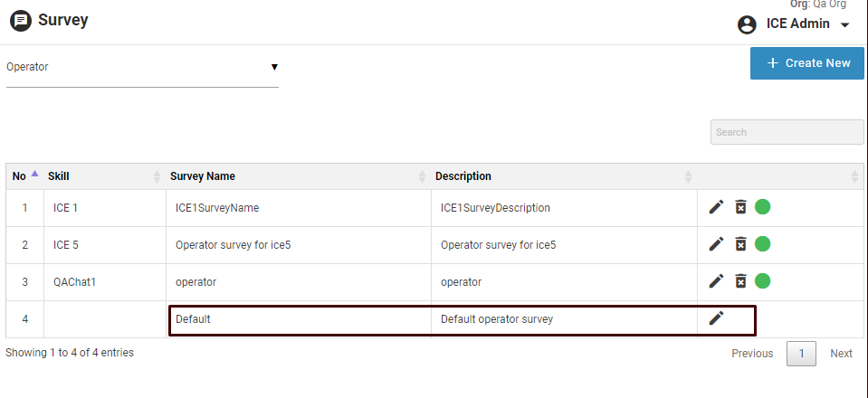This screenshot has height=398, width=868.
Task: Edit the QAChat1 operator survey
Action: (x=716, y=281)
